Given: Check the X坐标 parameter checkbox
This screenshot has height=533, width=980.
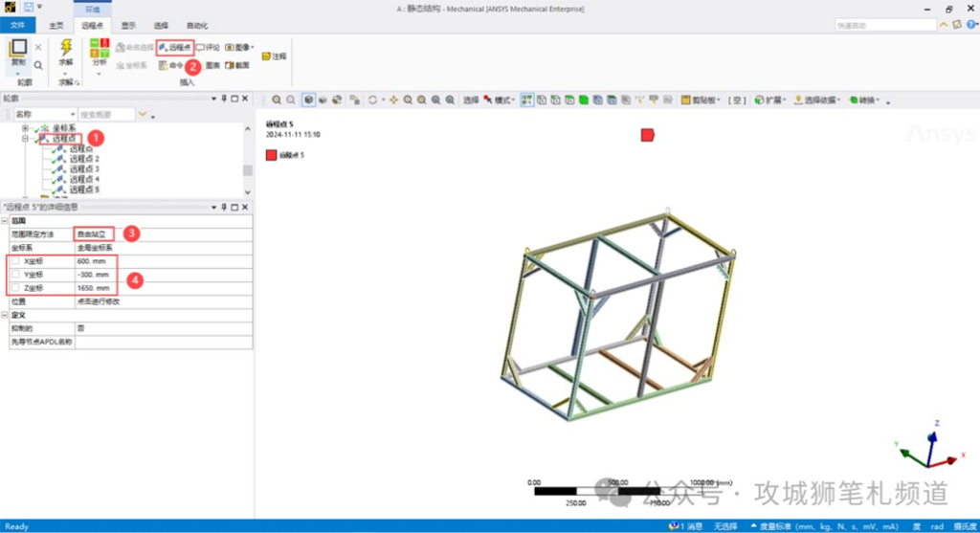Looking at the screenshot, I should tap(15, 260).
